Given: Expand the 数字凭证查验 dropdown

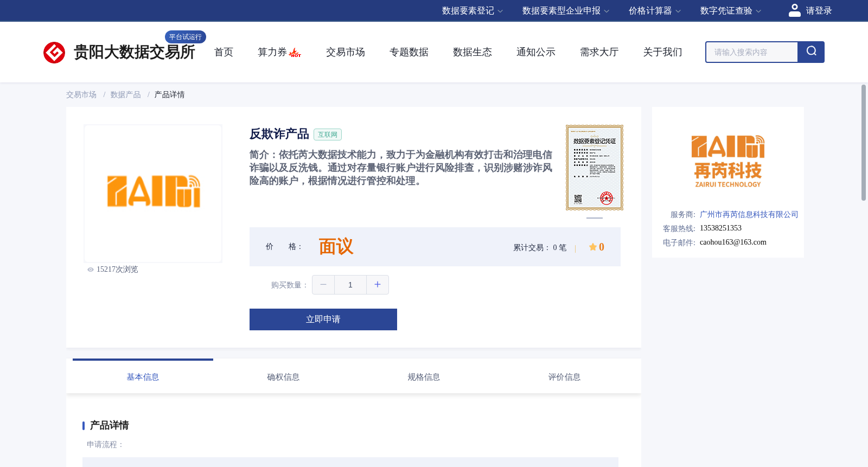Looking at the screenshot, I should [x=731, y=11].
